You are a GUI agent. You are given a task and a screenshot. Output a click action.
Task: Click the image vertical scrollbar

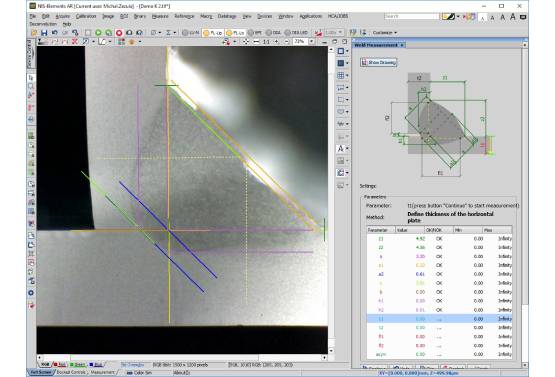click(331, 200)
